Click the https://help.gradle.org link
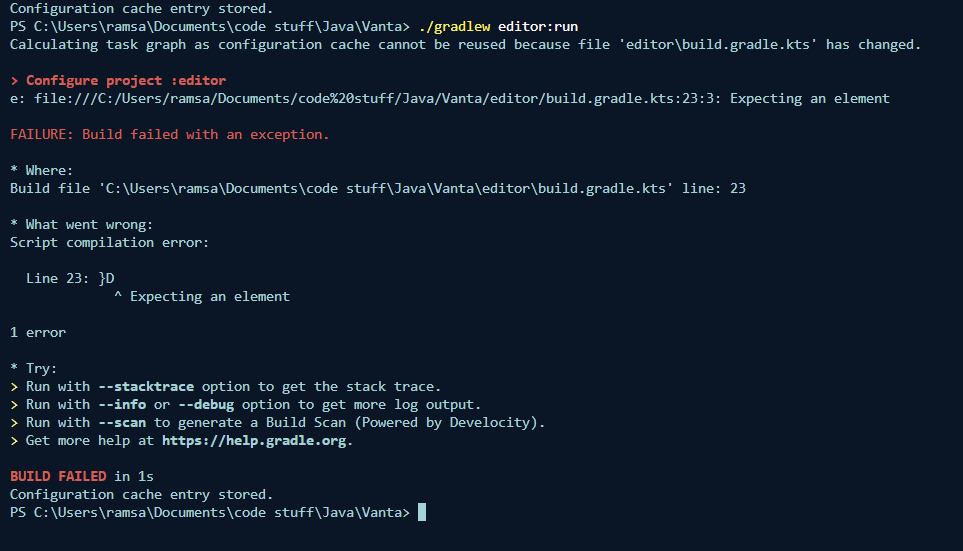The image size is (963, 551). 256,440
